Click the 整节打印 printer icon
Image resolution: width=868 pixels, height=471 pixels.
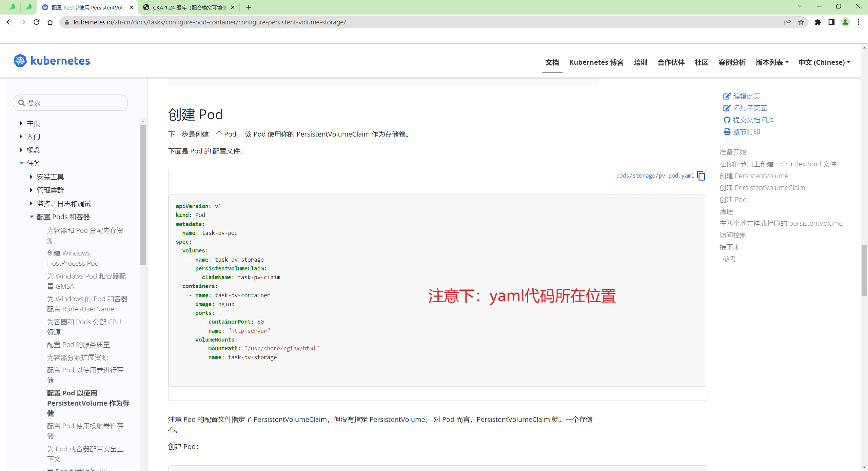pyautogui.click(x=727, y=132)
